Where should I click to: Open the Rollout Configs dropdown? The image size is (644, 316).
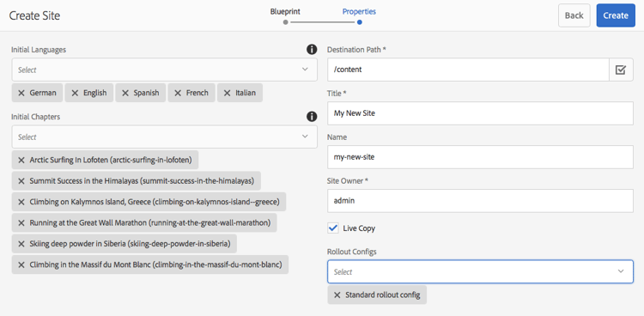[x=480, y=271]
